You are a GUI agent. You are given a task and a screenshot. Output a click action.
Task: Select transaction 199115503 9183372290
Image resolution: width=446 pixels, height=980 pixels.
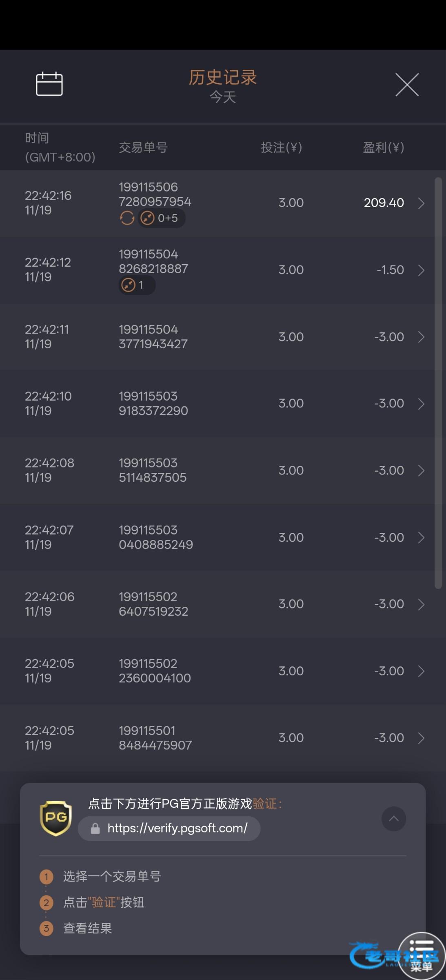pos(153,403)
